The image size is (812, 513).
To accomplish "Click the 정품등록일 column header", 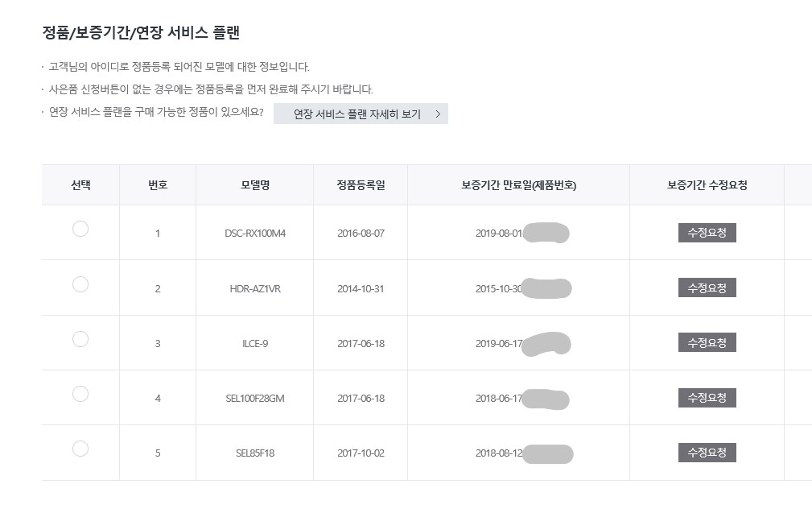I will (361, 185).
